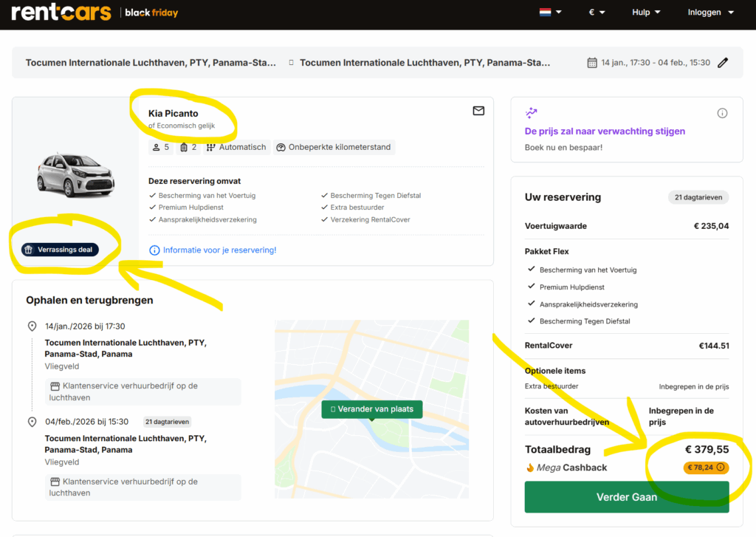Image resolution: width=756 pixels, height=537 pixels.
Task: Click the info icon on cashback badge
Action: click(x=721, y=467)
